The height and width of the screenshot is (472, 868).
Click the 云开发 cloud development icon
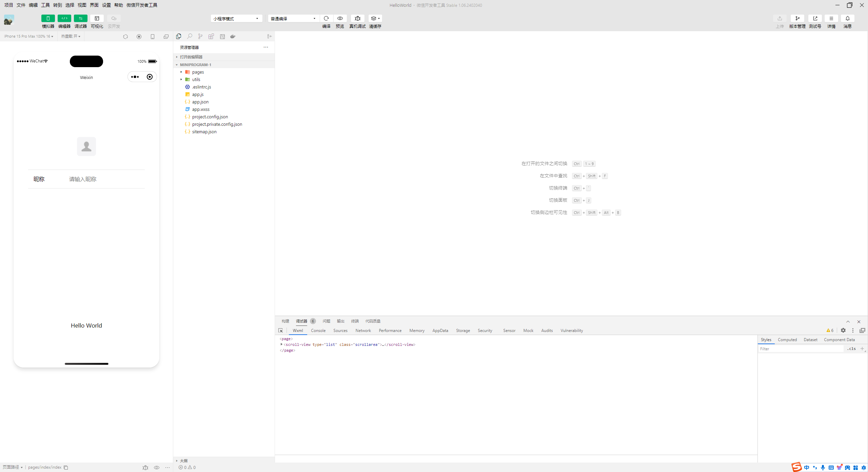click(114, 18)
